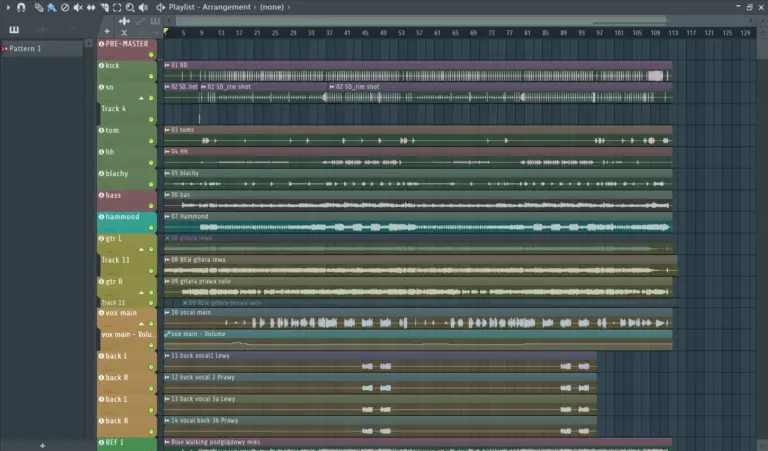Select the Zoom magnifier tool
This screenshot has height=451, width=768.
[x=130, y=7]
